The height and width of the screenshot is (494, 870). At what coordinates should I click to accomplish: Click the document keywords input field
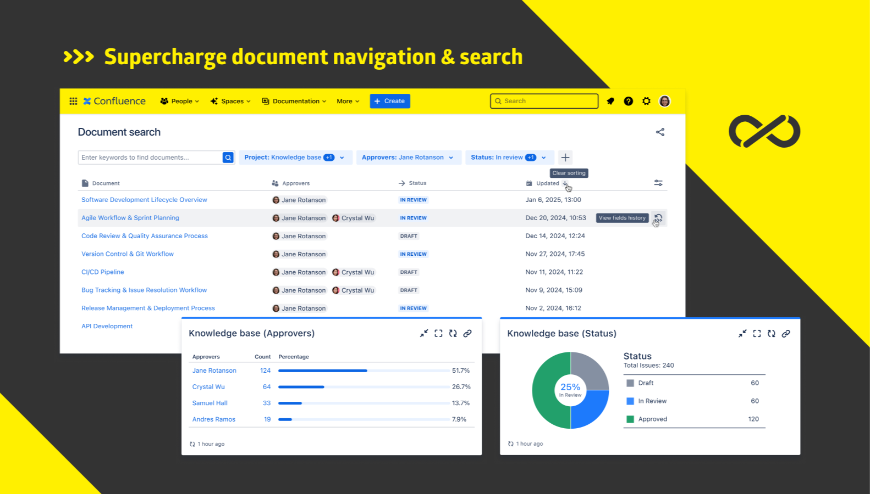tap(150, 158)
